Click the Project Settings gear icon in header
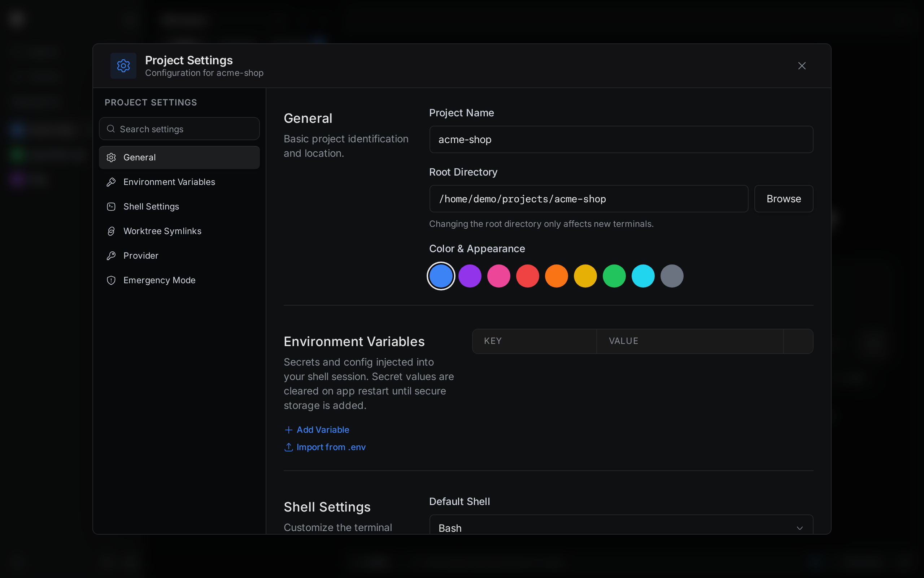The image size is (924, 578). [123, 66]
